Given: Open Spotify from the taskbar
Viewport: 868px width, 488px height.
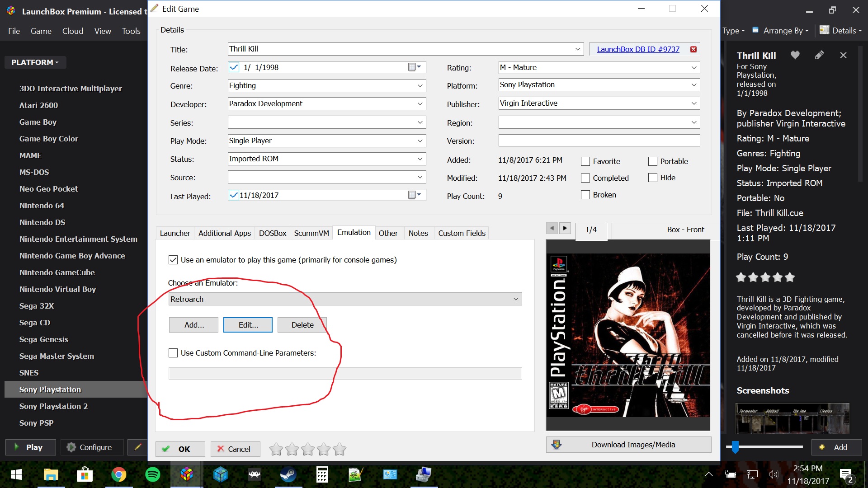Looking at the screenshot, I should [153, 474].
